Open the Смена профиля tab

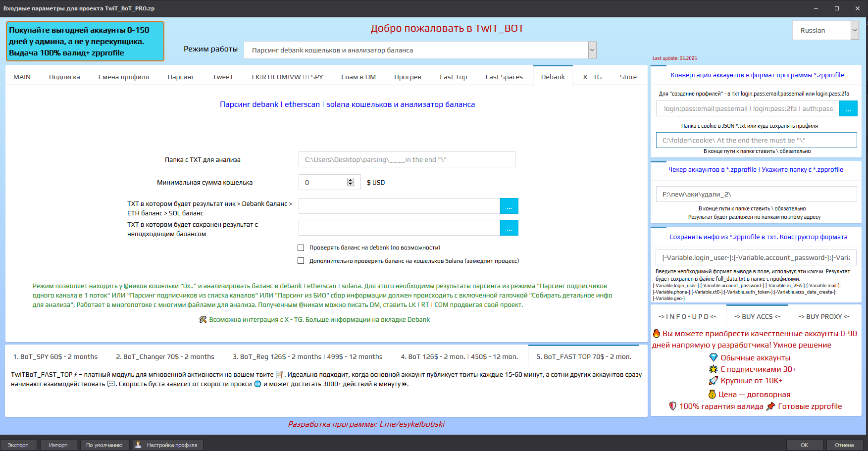(x=124, y=77)
